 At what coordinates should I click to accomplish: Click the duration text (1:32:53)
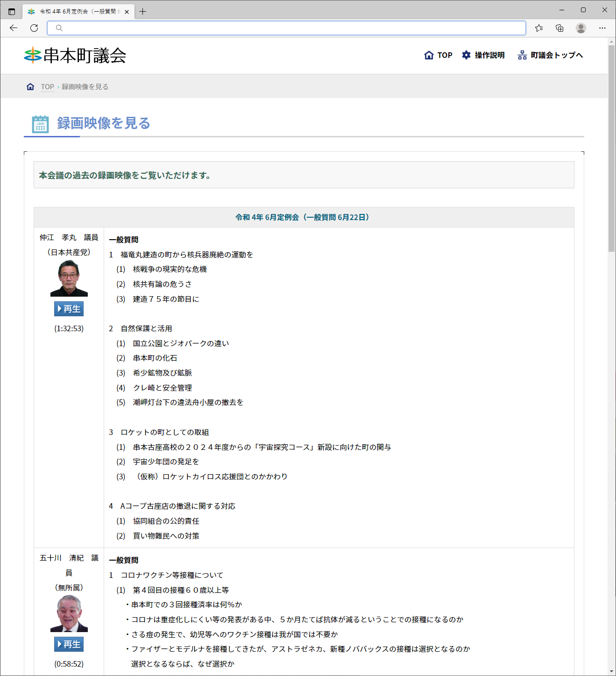(x=69, y=328)
